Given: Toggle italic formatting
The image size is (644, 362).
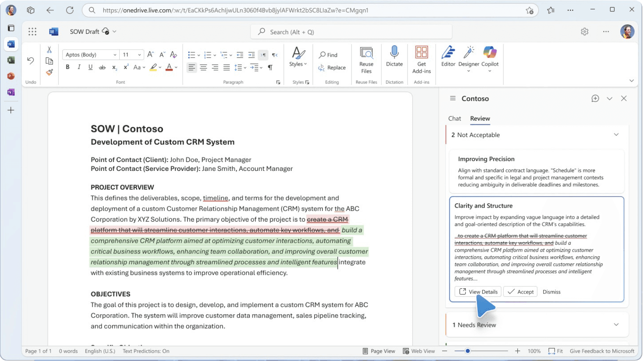Looking at the screenshot, I should pyautogui.click(x=79, y=67).
